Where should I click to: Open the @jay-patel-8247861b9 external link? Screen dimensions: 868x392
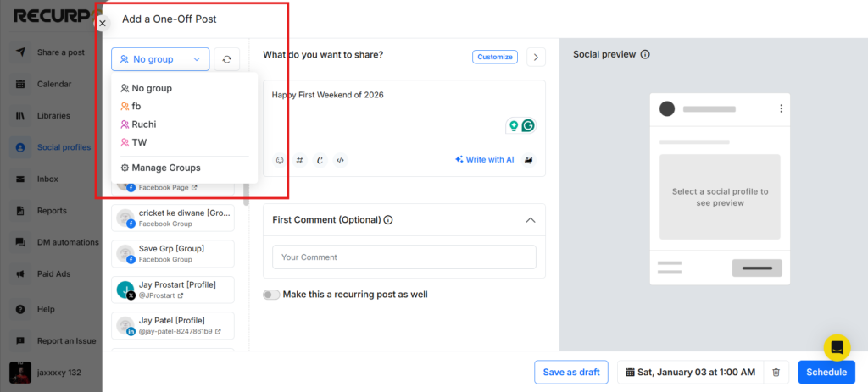pos(218,332)
